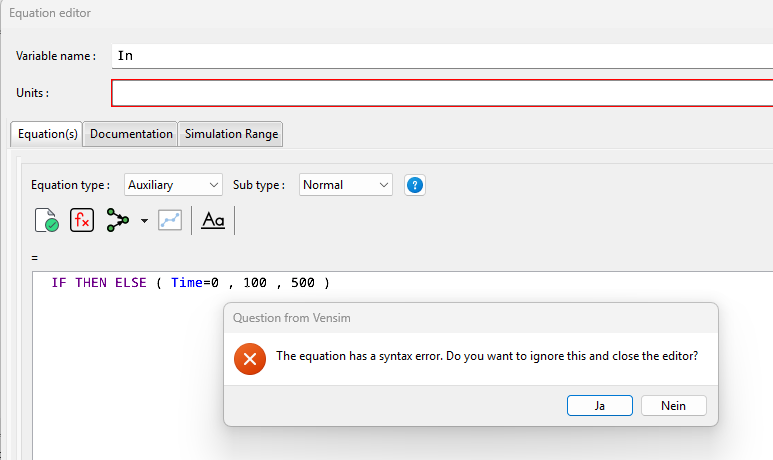Click the red error icon in dialog

(x=250, y=359)
